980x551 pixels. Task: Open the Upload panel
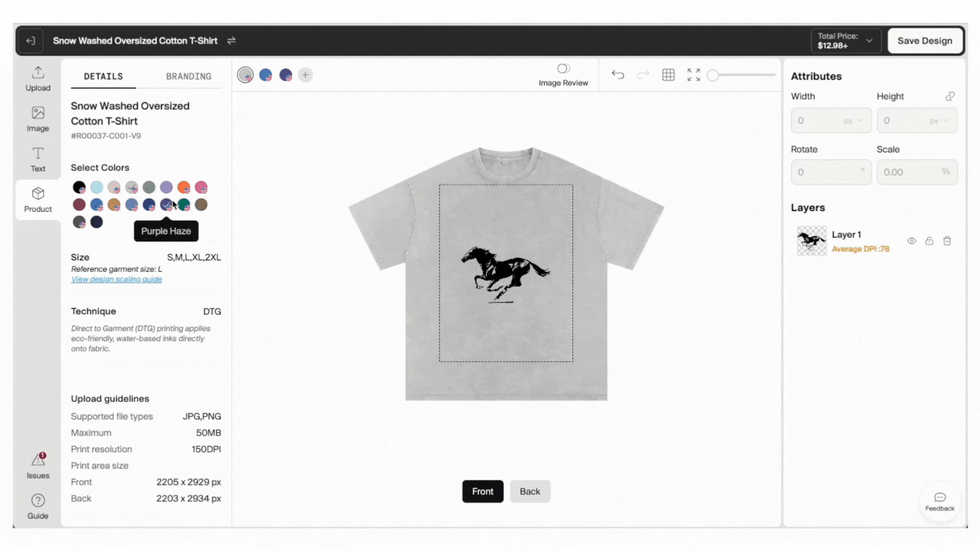click(38, 79)
